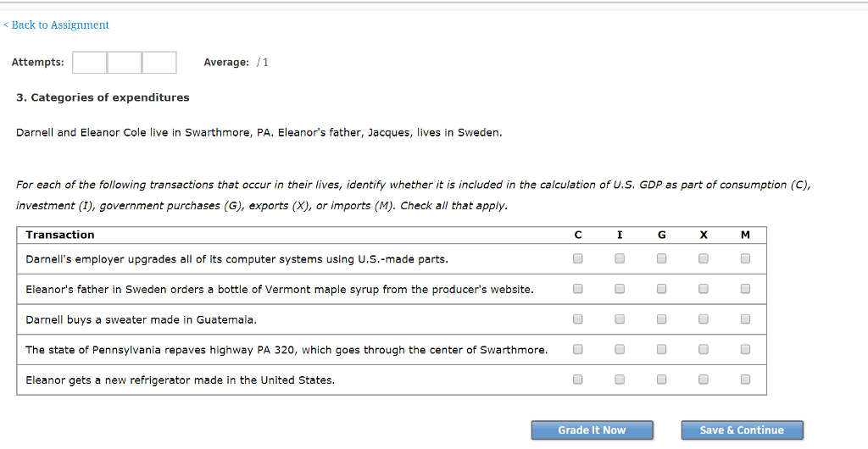868x449 pixels.
Task: Check X for Guatemala sweater row
Action: coord(704,319)
